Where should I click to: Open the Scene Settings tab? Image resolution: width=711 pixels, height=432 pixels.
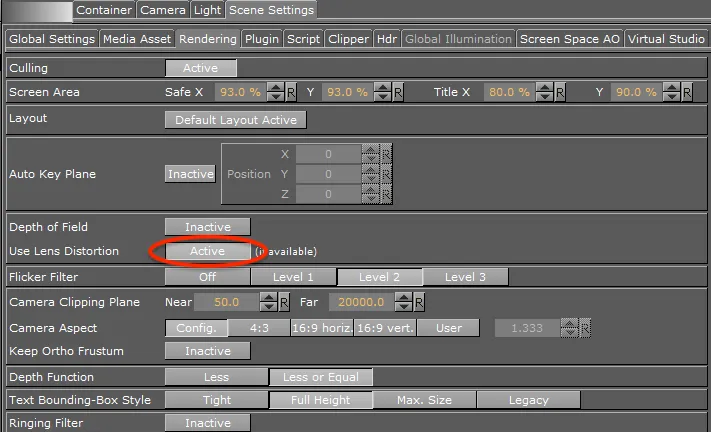(x=271, y=10)
